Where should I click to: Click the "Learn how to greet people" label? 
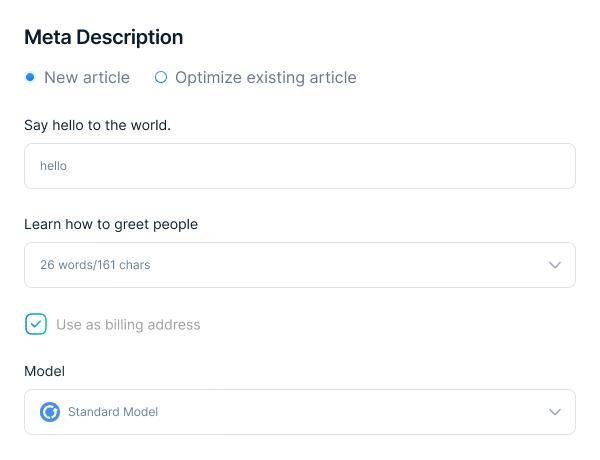pyautogui.click(x=111, y=224)
